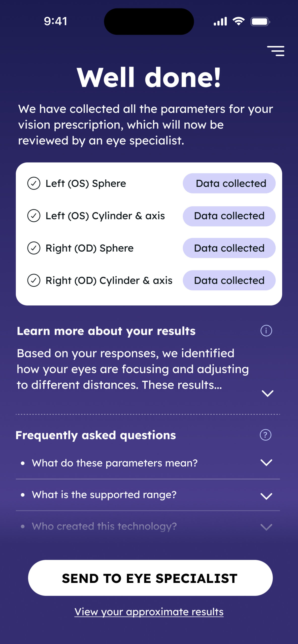Tap Data collected badge for Left (OS) Sphere

click(x=229, y=183)
